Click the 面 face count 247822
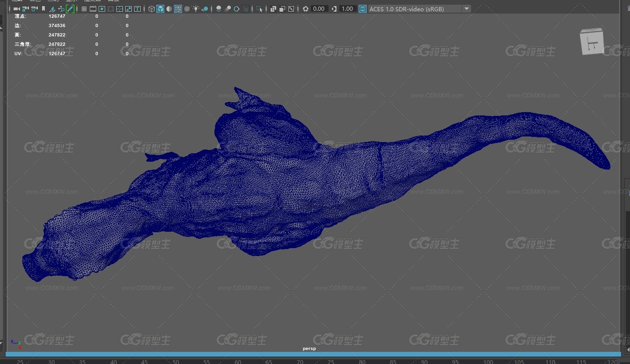This screenshot has height=364, width=630. coord(57,35)
